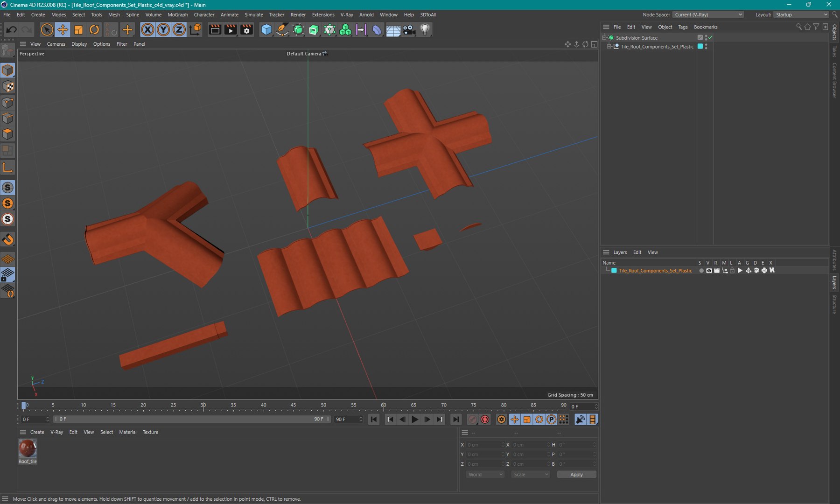Open viewport Cameras menu
This screenshot has height=504, width=840.
[x=56, y=44]
